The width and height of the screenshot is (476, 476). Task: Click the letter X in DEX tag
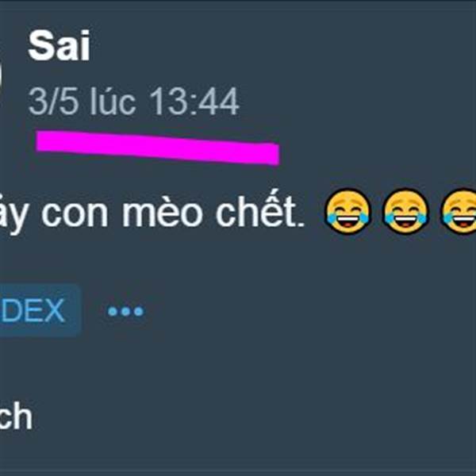pos(54,310)
